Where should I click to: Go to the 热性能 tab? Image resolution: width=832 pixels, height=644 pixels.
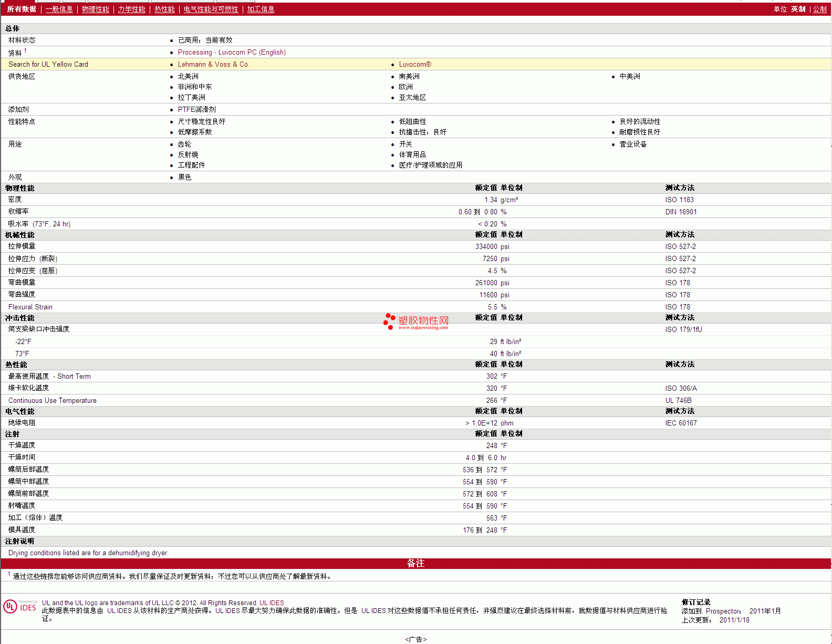[164, 9]
